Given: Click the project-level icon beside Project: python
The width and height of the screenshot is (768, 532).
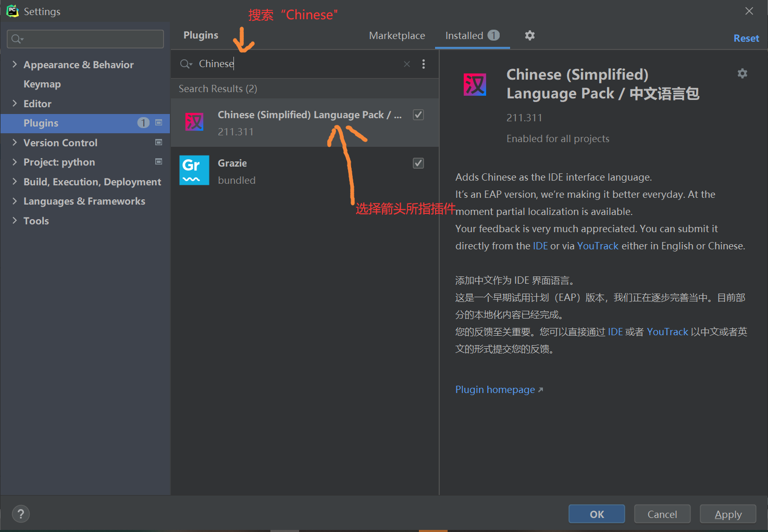Looking at the screenshot, I should click(159, 162).
